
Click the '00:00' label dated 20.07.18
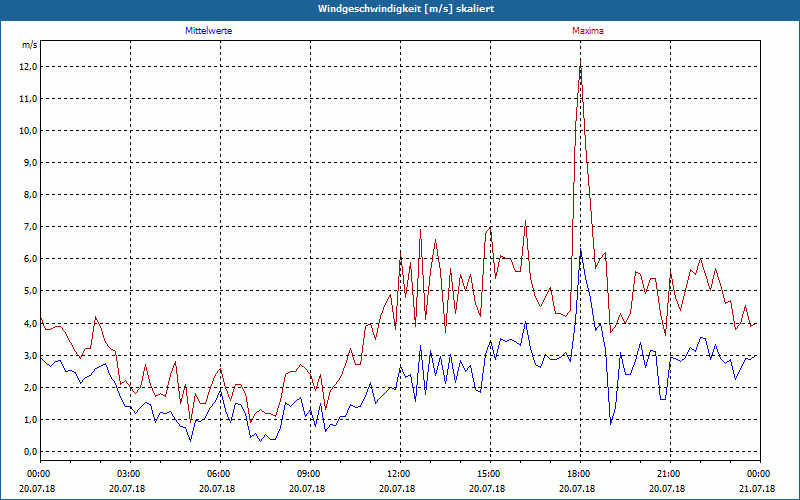(41, 474)
